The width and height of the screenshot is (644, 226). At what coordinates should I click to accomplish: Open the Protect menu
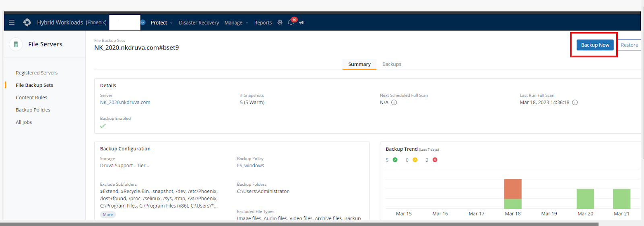(x=162, y=23)
